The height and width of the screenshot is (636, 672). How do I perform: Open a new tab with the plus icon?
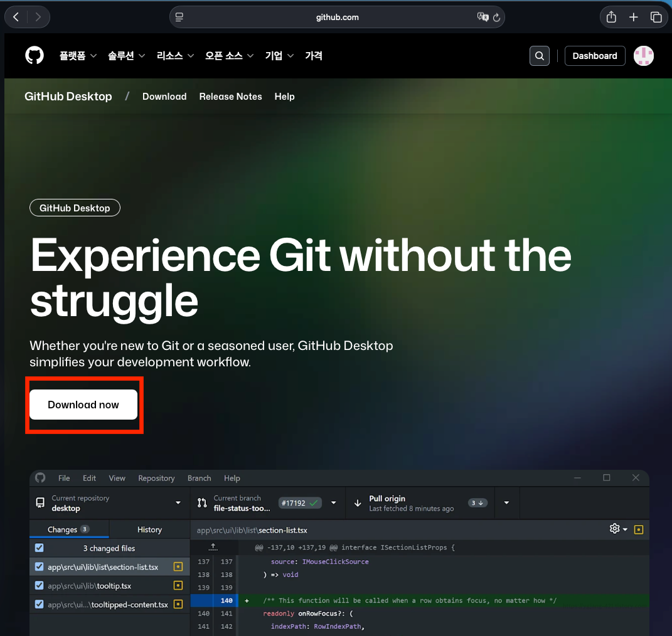[x=634, y=17]
